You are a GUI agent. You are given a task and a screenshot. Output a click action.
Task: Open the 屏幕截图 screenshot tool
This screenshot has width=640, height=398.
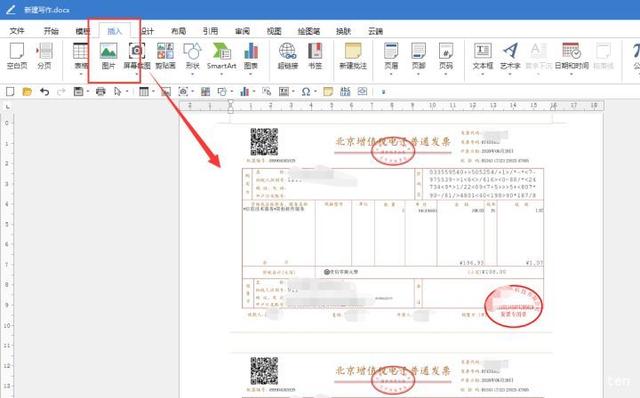pyautogui.click(x=137, y=56)
